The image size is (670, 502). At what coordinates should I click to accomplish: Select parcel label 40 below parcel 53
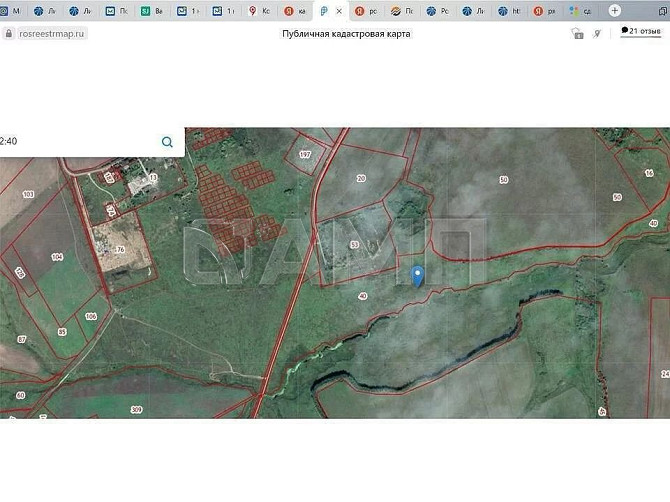362,296
